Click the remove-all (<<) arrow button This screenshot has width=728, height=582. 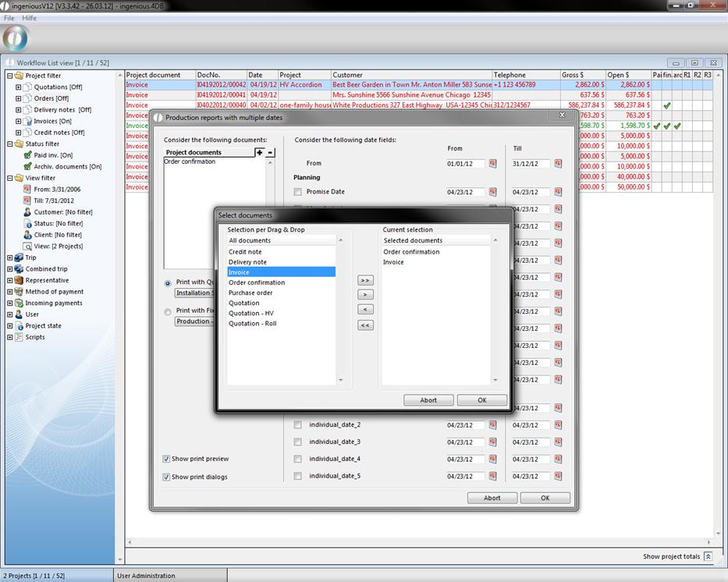[x=364, y=325]
